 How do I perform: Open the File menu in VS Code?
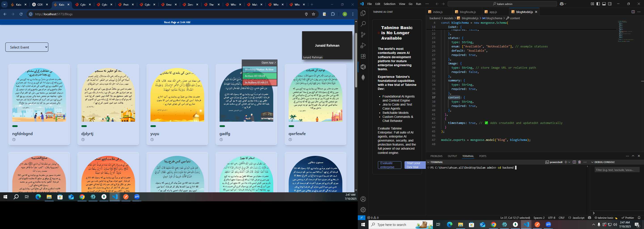tap(369, 4)
